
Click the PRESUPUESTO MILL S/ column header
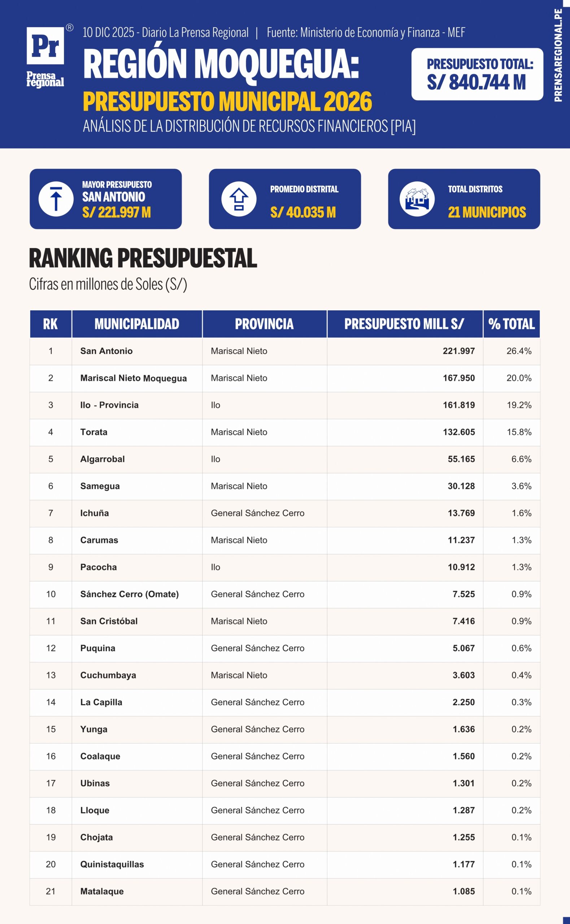pyautogui.click(x=404, y=324)
